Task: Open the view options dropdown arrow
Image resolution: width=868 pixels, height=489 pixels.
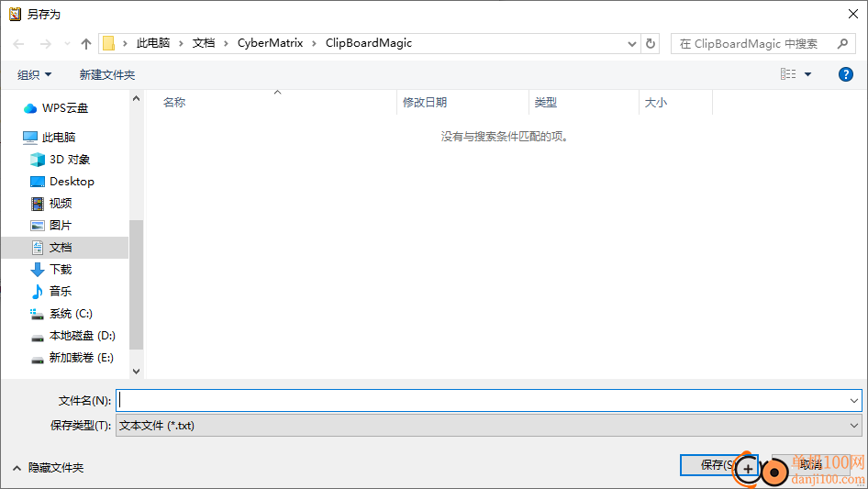Action: (x=807, y=74)
